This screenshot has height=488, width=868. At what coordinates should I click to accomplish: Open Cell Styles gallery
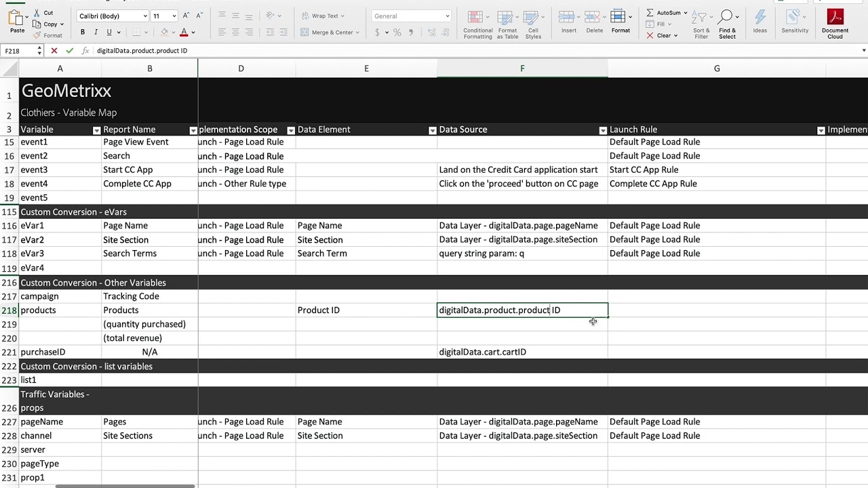pos(533,24)
